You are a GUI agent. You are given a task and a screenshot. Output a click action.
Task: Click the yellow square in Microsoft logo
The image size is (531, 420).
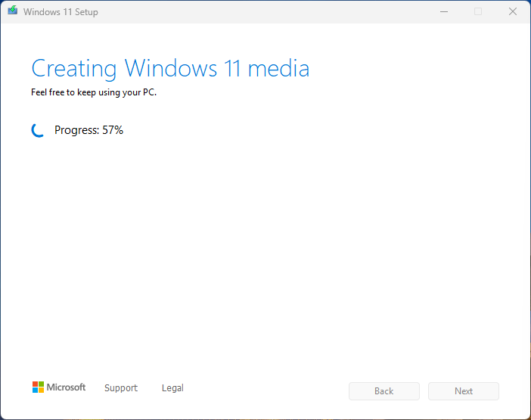coord(41,390)
